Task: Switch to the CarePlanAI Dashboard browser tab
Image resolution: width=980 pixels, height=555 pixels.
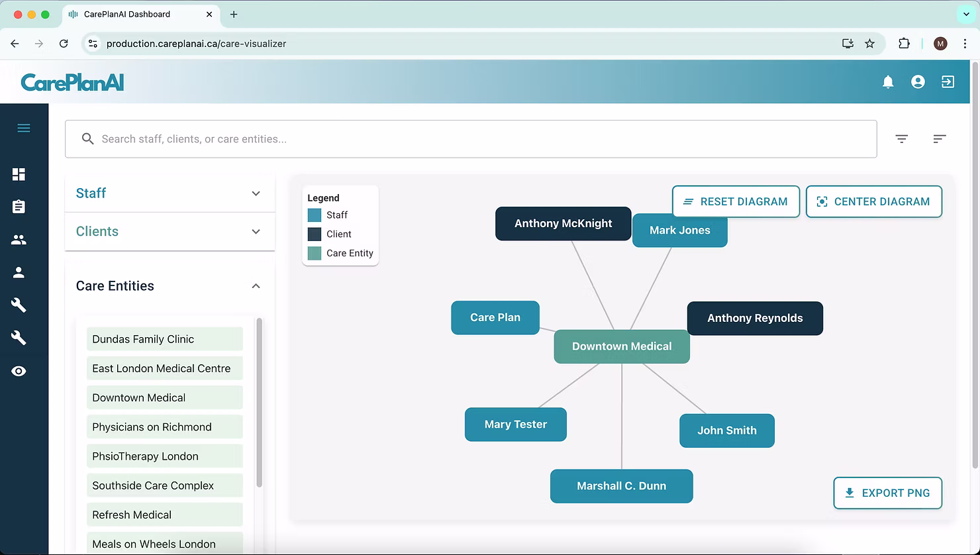Action: 132,14
